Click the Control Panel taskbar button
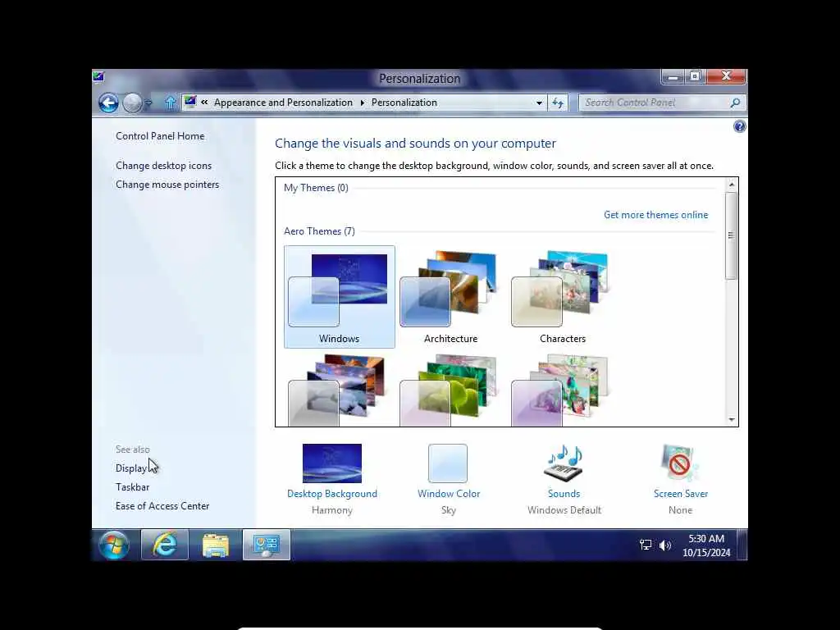Screen dimensions: 840x630 pyautogui.click(x=267, y=545)
